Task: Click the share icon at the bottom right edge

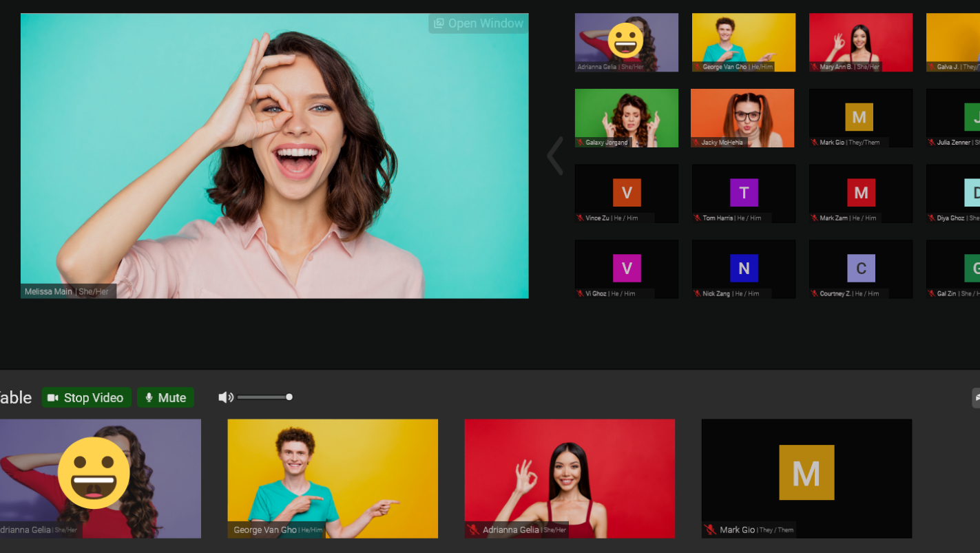Action: click(976, 397)
